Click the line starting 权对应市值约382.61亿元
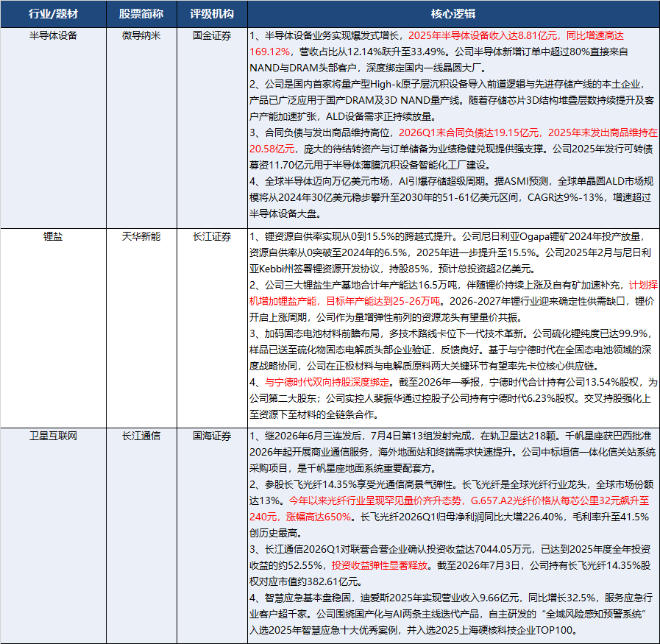This screenshot has height=644, width=660. (x=306, y=581)
